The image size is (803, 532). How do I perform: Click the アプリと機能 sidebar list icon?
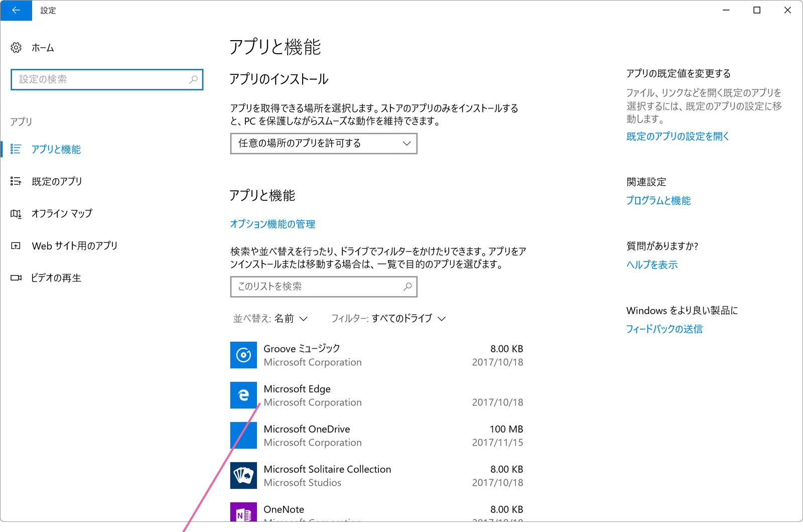coord(16,149)
